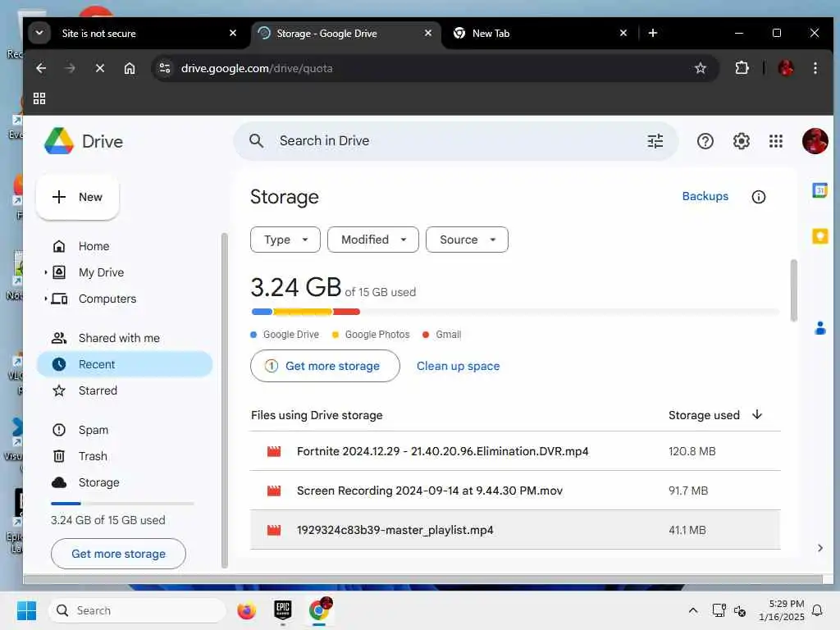Open a new tab with plus button
The image size is (840, 630).
click(652, 33)
